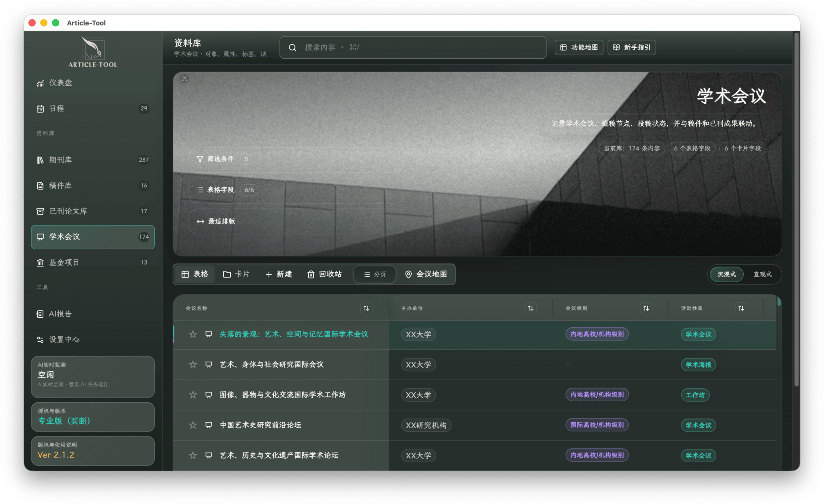Click the 日程 count badge 29
This screenshot has height=504, width=824.
point(144,108)
